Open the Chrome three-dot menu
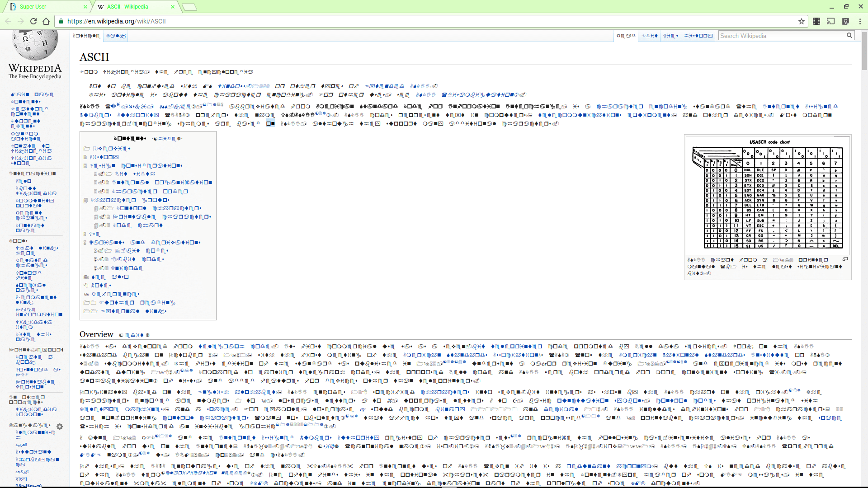The image size is (868, 488). coord(860,21)
